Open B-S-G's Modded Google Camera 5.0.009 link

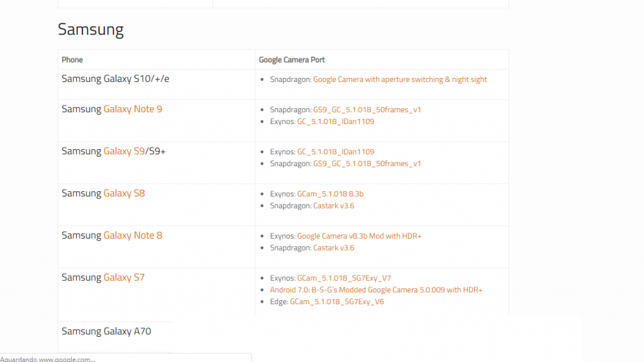376,290
